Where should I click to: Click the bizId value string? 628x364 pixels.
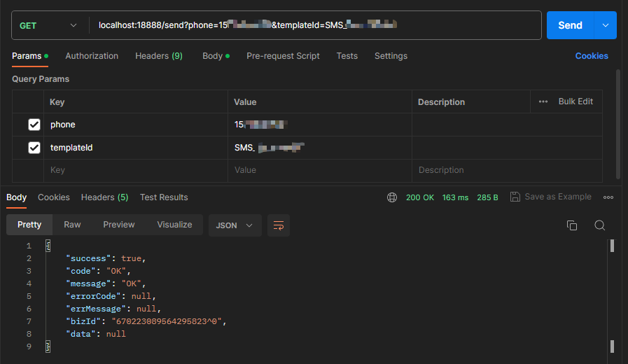(x=167, y=321)
